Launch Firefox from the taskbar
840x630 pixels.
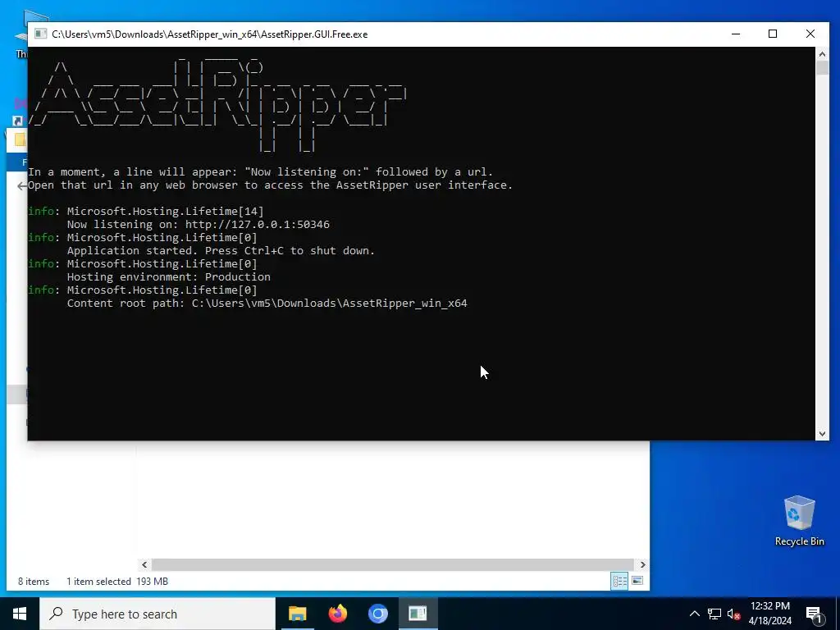(x=337, y=614)
